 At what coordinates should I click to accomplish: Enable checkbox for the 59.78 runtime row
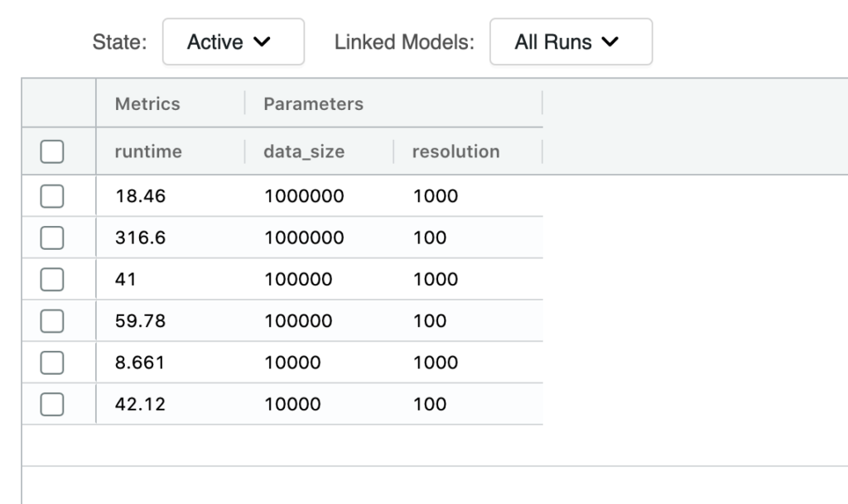52,321
